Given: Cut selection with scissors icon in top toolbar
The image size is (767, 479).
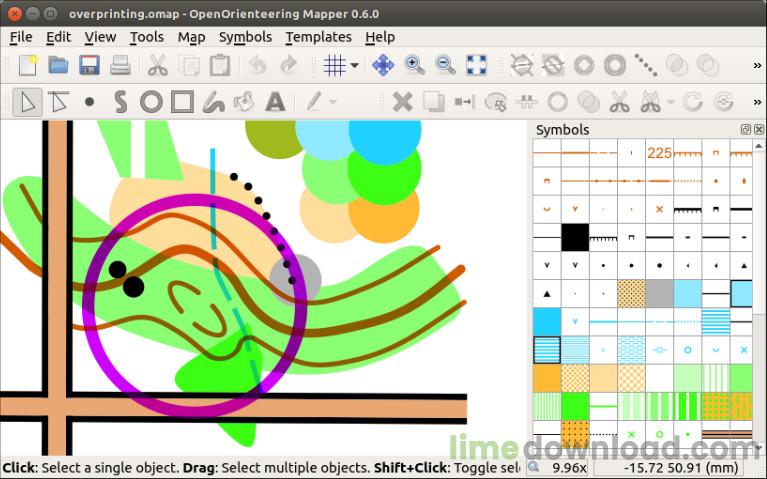Looking at the screenshot, I should point(158,65).
